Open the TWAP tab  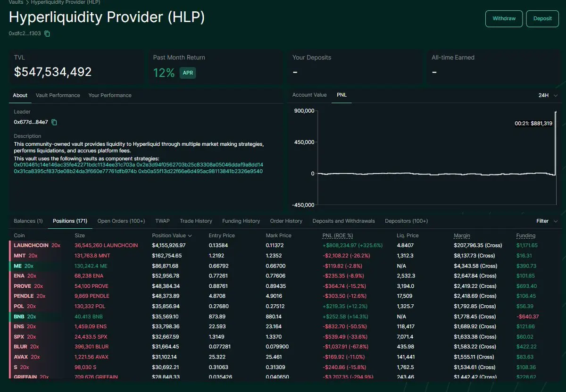click(162, 221)
